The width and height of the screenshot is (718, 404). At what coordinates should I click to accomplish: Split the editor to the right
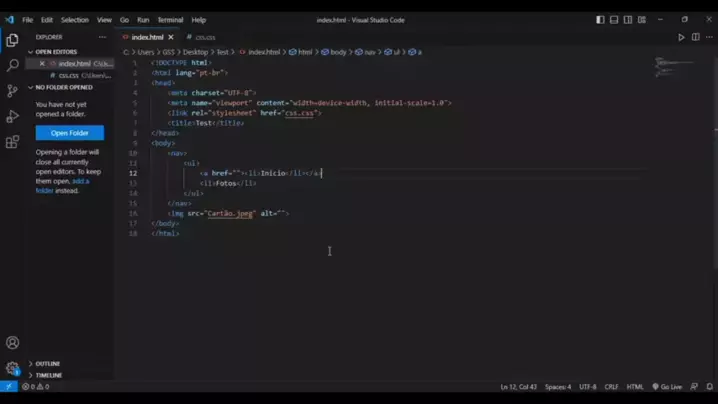(x=696, y=37)
